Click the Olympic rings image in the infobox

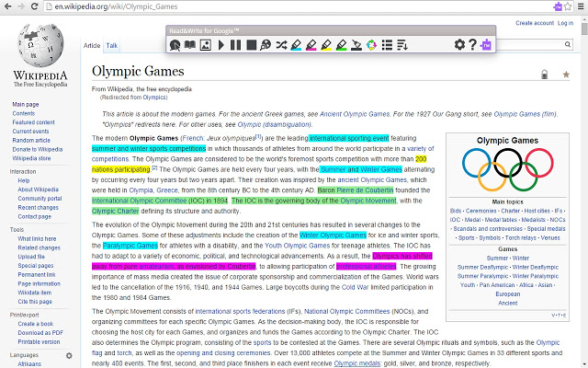pyautogui.click(x=507, y=169)
